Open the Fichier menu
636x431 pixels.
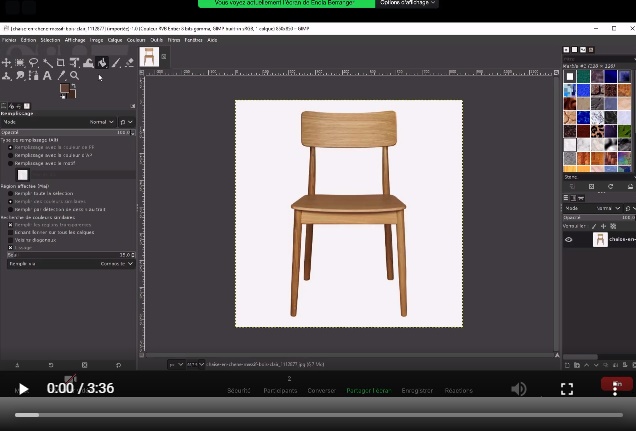9,40
